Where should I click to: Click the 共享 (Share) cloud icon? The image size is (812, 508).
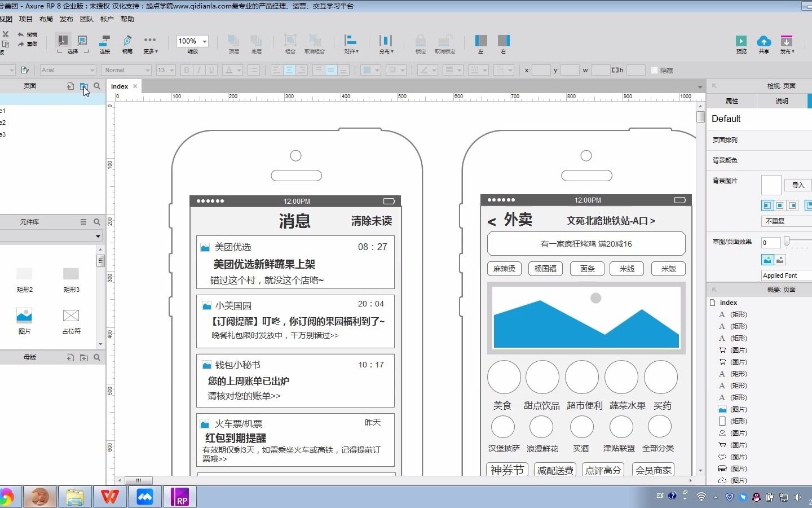[764, 42]
